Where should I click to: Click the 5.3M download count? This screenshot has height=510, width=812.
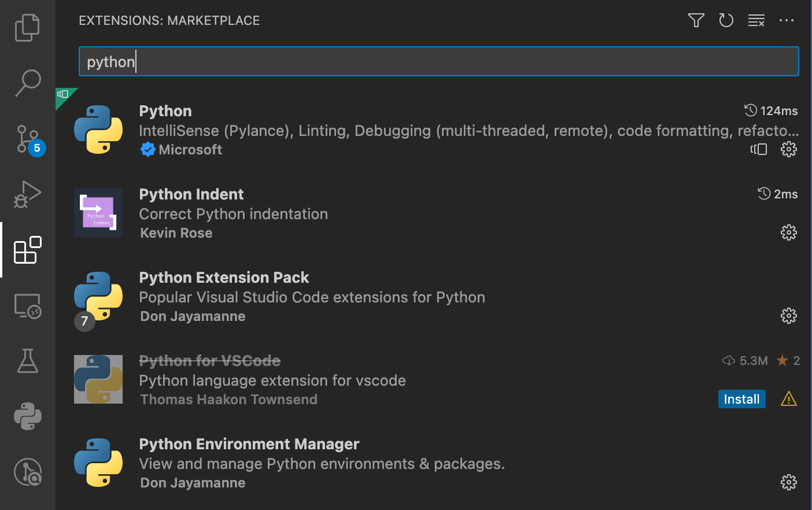tap(745, 361)
